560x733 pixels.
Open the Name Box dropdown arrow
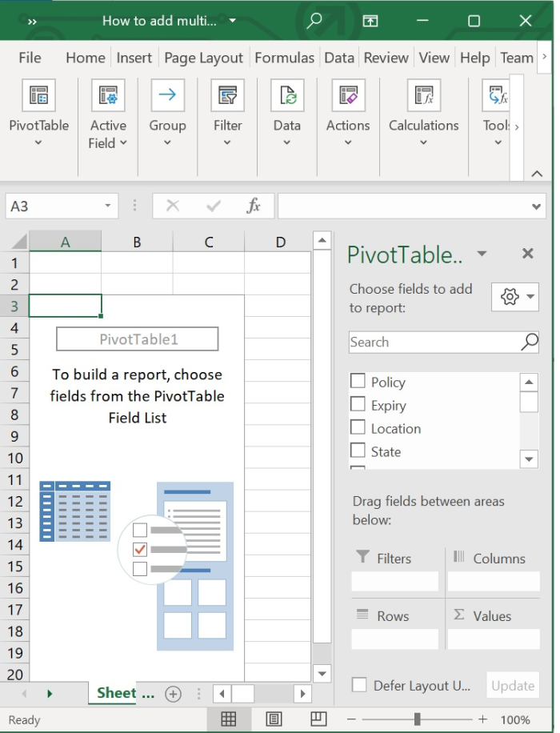[108, 206]
